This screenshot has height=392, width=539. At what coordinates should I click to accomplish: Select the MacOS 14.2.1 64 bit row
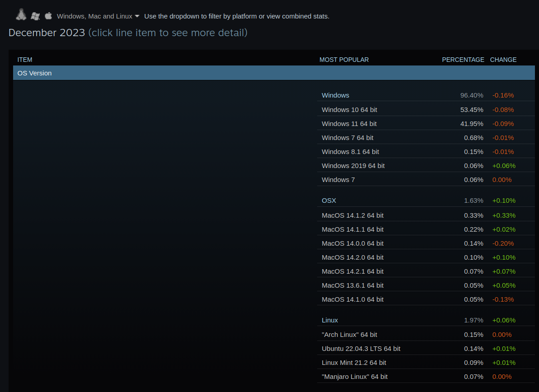point(426,271)
